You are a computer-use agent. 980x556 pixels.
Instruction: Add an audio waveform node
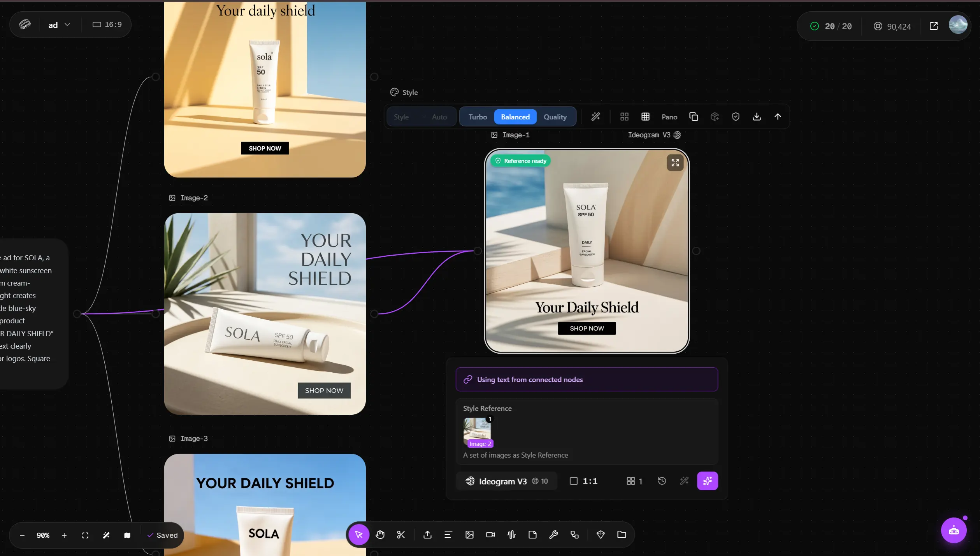click(511, 535)
